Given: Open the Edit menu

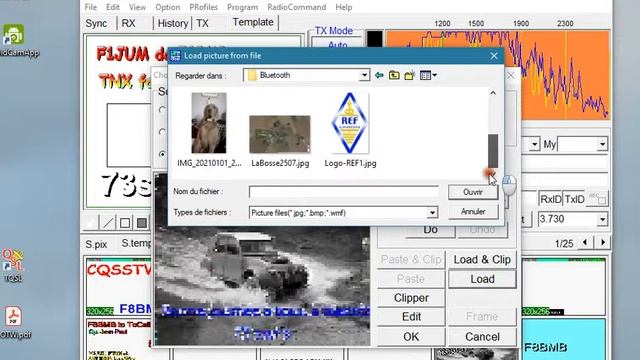Looking at the screenshot, I should point(113,7).
